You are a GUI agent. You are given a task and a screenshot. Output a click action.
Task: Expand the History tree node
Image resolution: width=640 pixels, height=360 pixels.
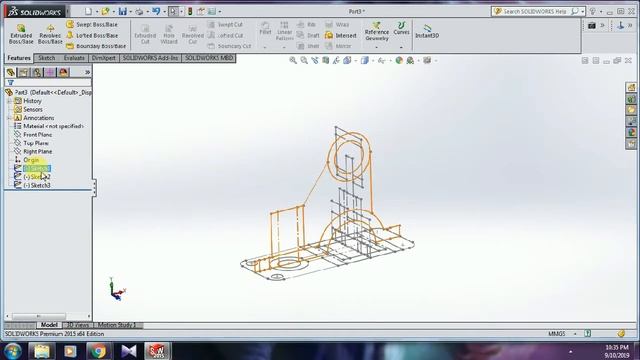click(x=9, y=101)
